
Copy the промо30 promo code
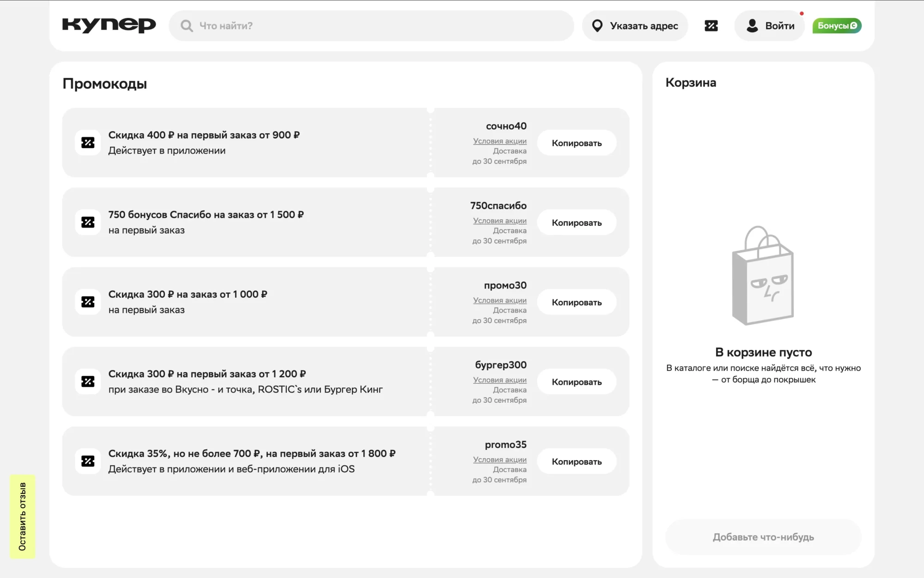577,302
